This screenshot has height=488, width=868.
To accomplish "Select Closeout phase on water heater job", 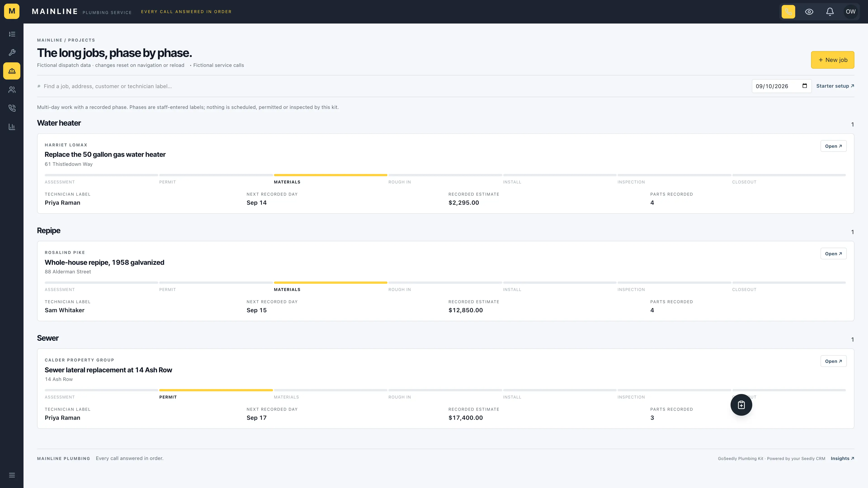I will [x=789, y=179].
